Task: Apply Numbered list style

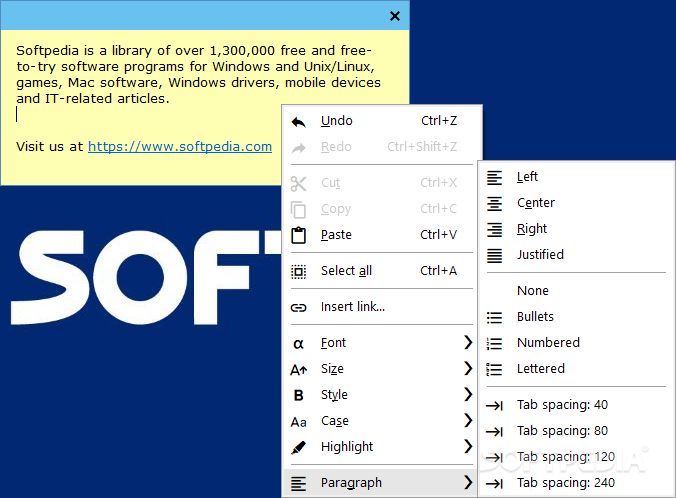Action: tap(576, 343)
